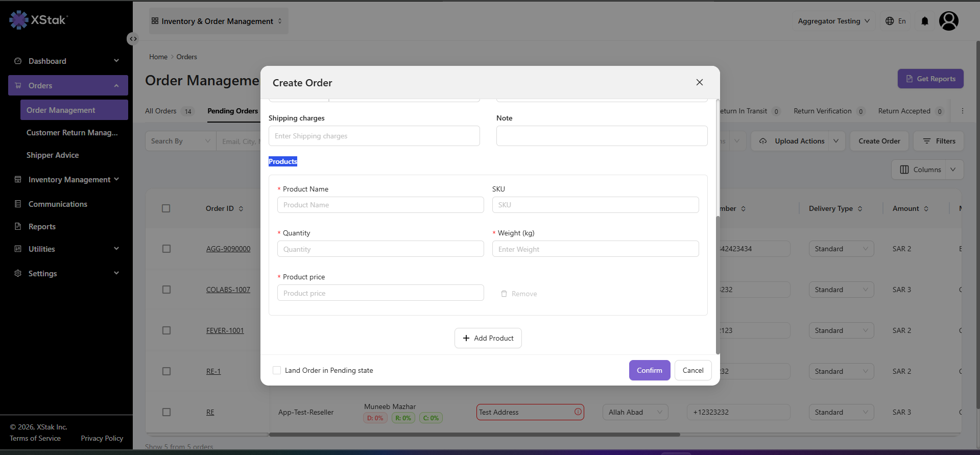Viewport: 980px width, 455px height.
Task: Toggle the select-all orders header checkbox
Action: point(166,208)
